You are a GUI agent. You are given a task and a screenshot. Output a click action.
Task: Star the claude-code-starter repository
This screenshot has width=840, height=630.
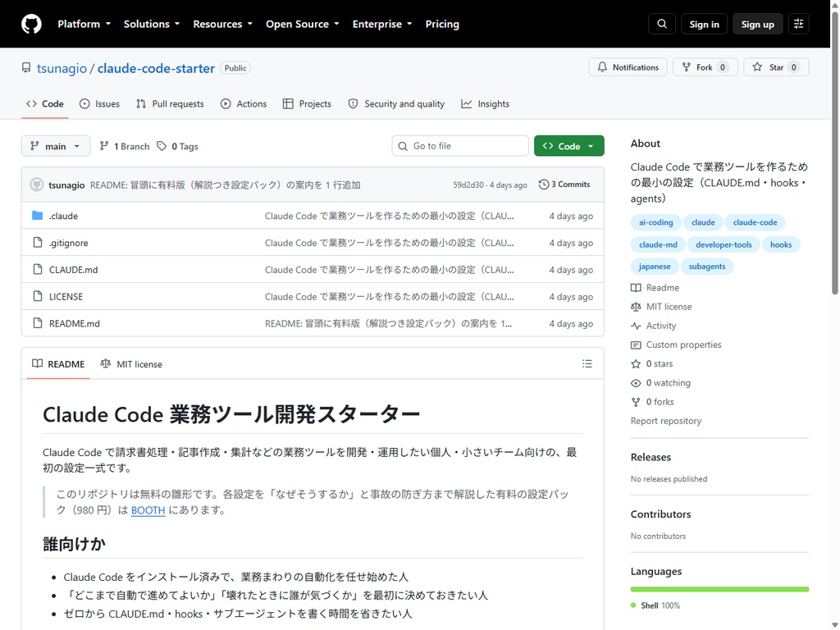(776, 67)
